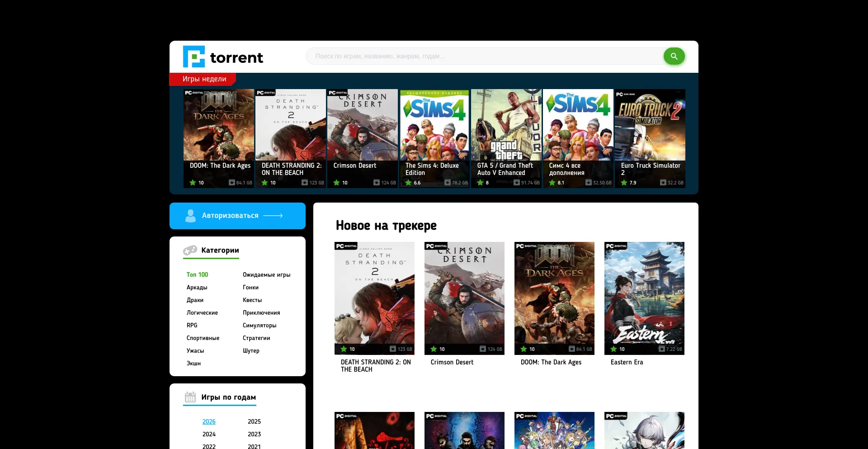Click the gamepad icon beside Категории
The width and height of the screenshot is (868, 449).
coord(190,250)
